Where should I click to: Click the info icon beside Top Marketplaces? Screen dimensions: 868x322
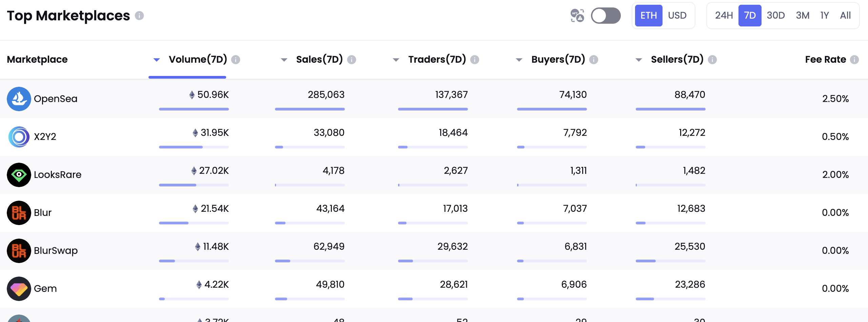click(x=139, y=16)
